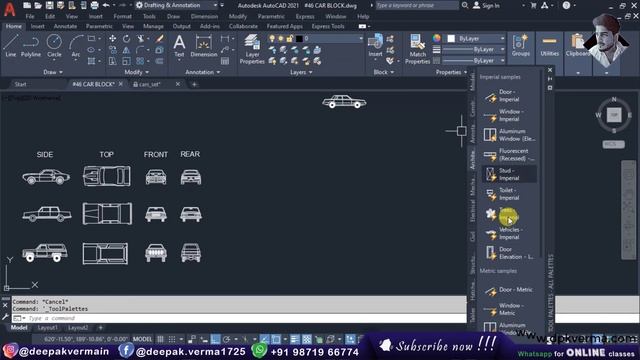Image resolution: width=640 pixels, height=360 pixels.
Task: Click the Erase tool icon
Action: (159, 39)
